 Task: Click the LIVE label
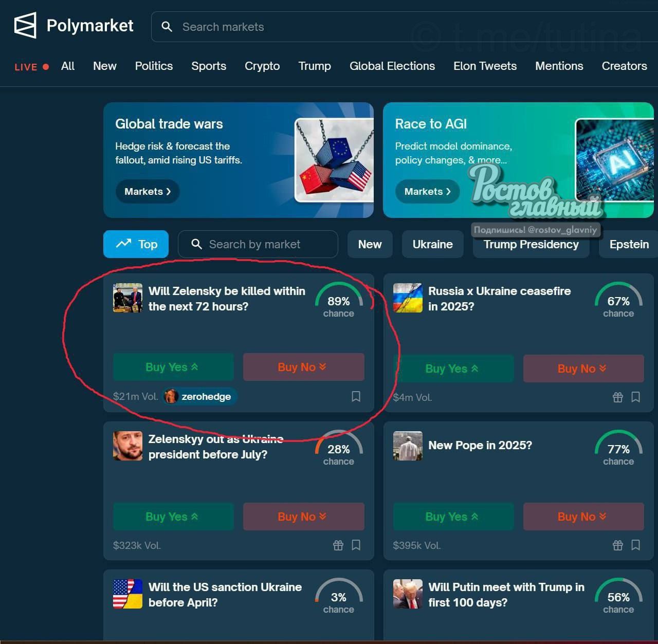coord(26,67)
